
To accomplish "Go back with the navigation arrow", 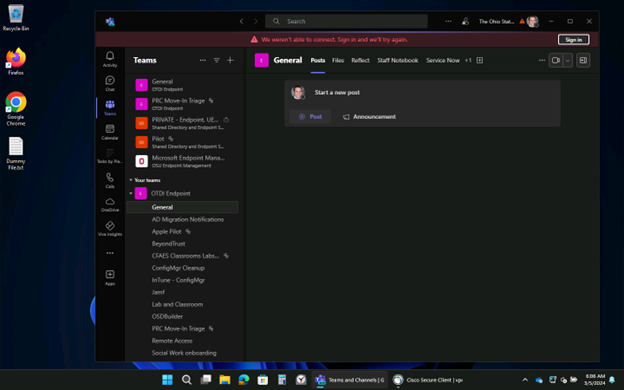I will 242,21.
